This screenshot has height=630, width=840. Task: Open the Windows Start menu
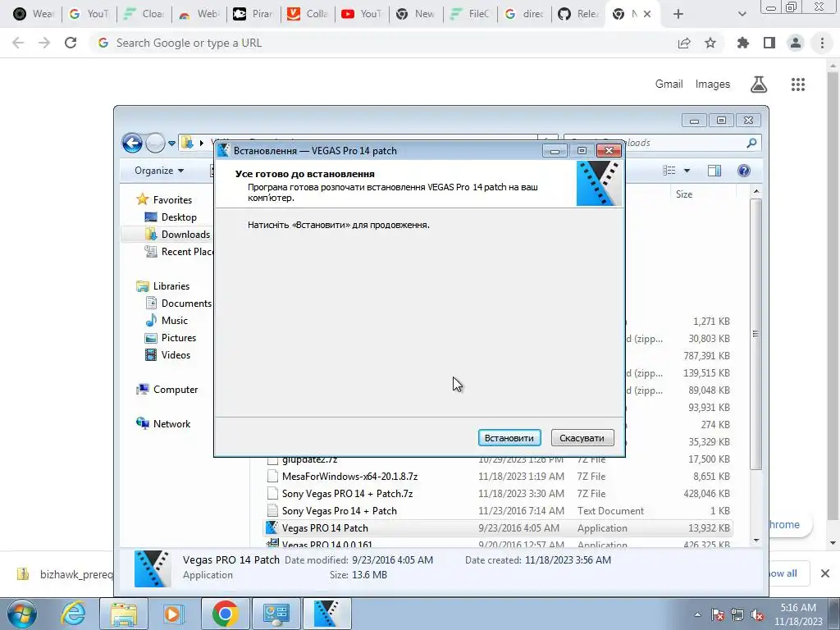pos(21,614)
